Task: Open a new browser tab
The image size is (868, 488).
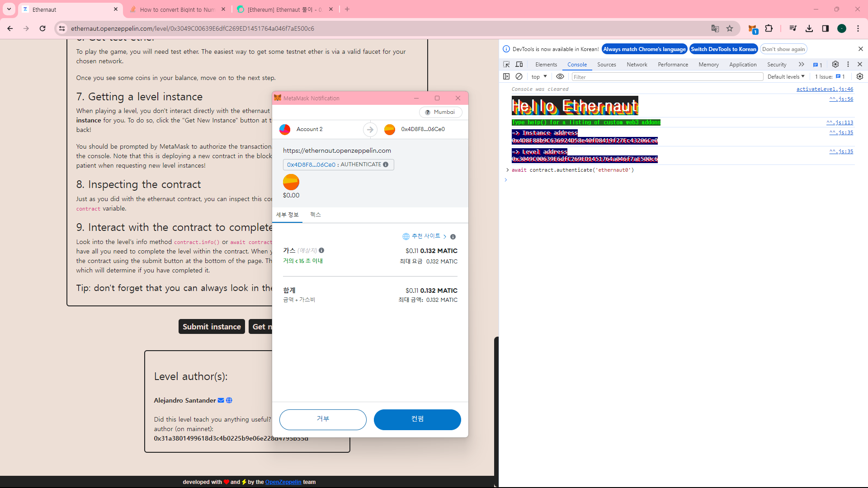Action: 347,9
